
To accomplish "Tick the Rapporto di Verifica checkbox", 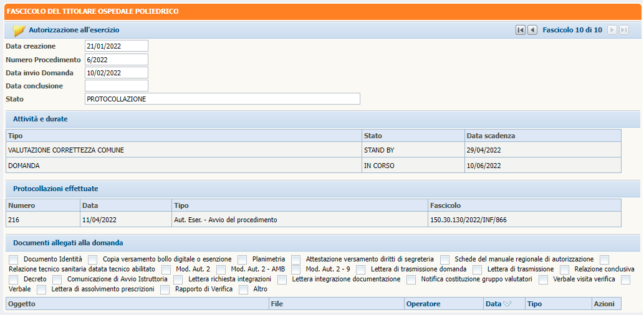I will click(165, 289).
